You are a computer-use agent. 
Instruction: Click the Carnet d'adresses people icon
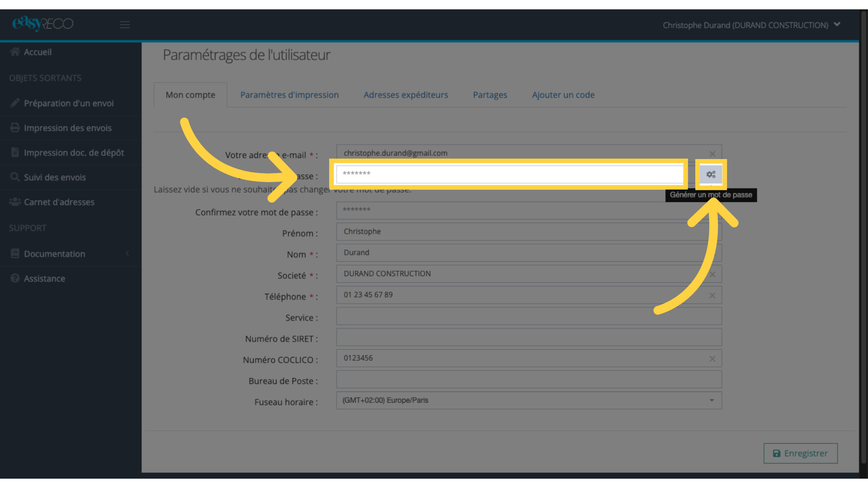[x=15, y=202]
